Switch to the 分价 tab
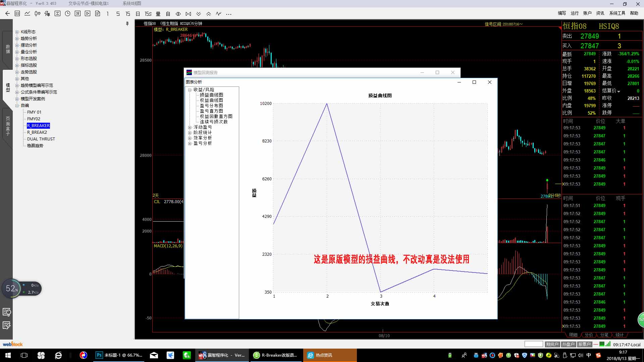The height and width of the screenshot is (362, 644). (x=589, y=335)
